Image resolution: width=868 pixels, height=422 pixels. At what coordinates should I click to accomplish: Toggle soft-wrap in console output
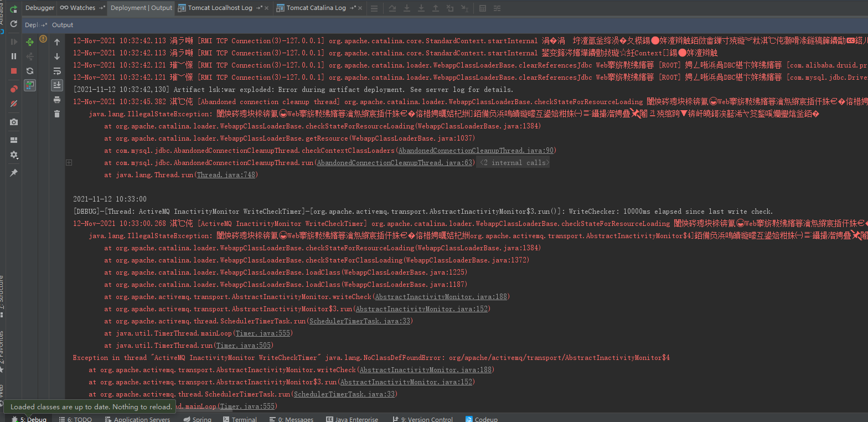tap(56, 71)
